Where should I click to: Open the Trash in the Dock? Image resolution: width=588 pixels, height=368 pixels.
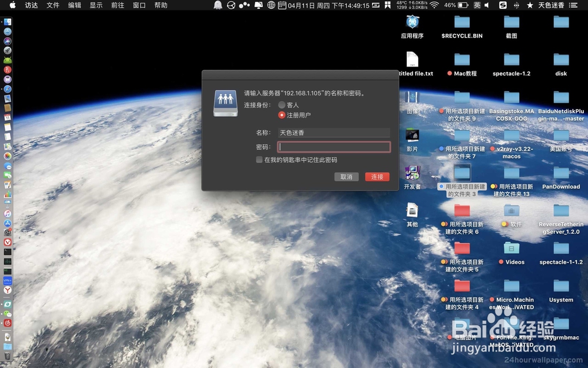click(8, 356)
